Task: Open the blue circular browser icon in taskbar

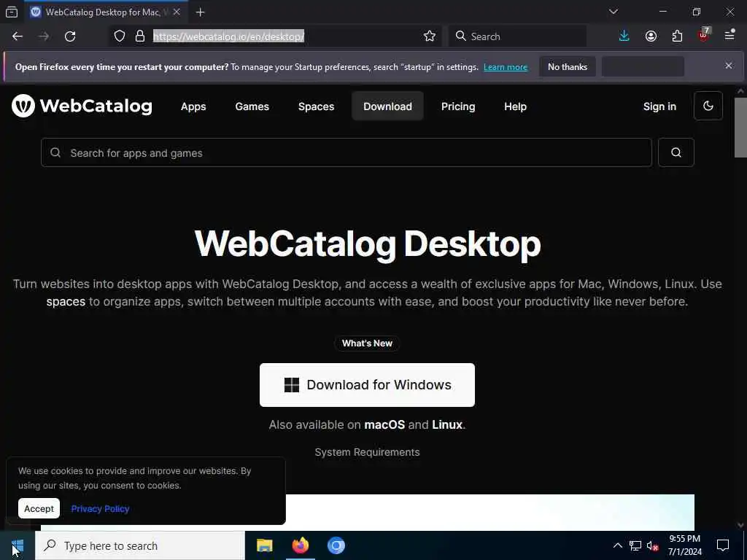Action: (x=336, y=545)
